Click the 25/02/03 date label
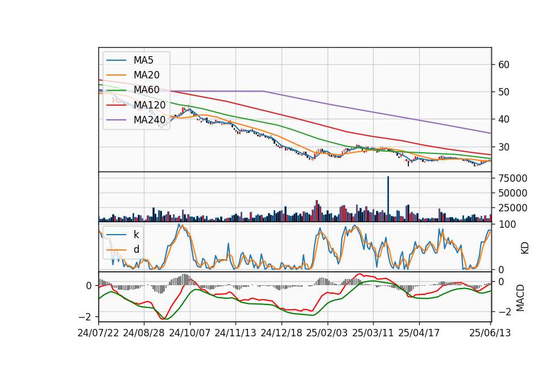Image resolution: width=546 pixels, height=392 pixels. tap(327, 333)
